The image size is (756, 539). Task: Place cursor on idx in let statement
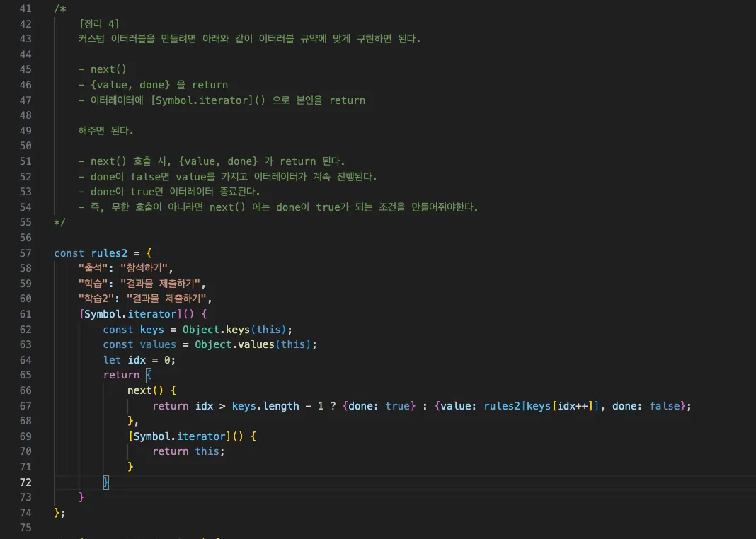pos(137,360)
